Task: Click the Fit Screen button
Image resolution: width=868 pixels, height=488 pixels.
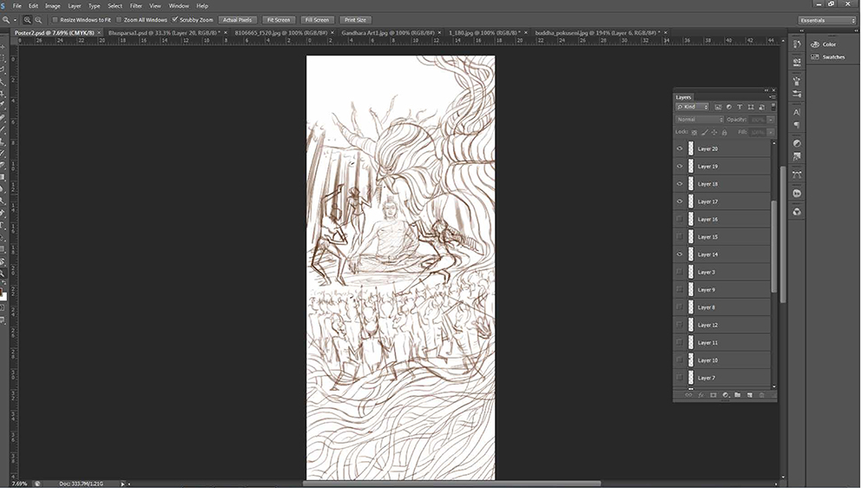Action: [279, 19]
